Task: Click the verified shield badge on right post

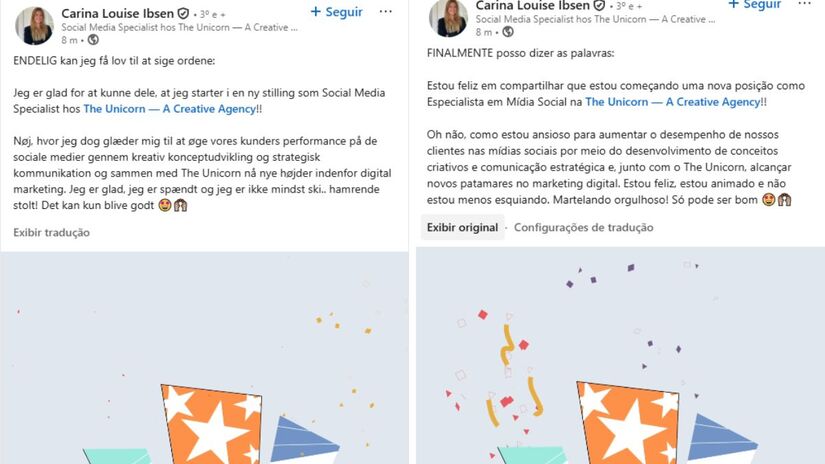Action: click(599, 6)
